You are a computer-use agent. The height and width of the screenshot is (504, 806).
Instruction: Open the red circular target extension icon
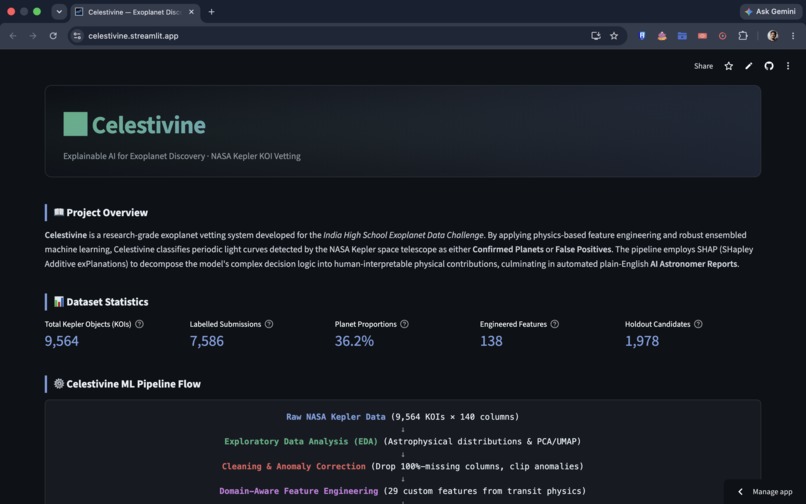coord(722,36)
